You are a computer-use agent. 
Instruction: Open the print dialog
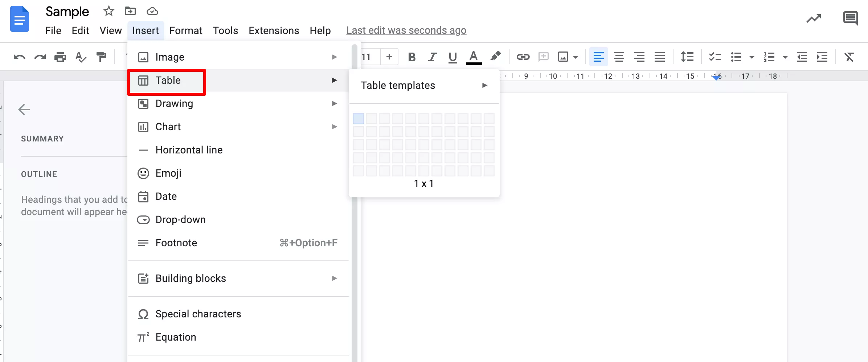point(60,57)
